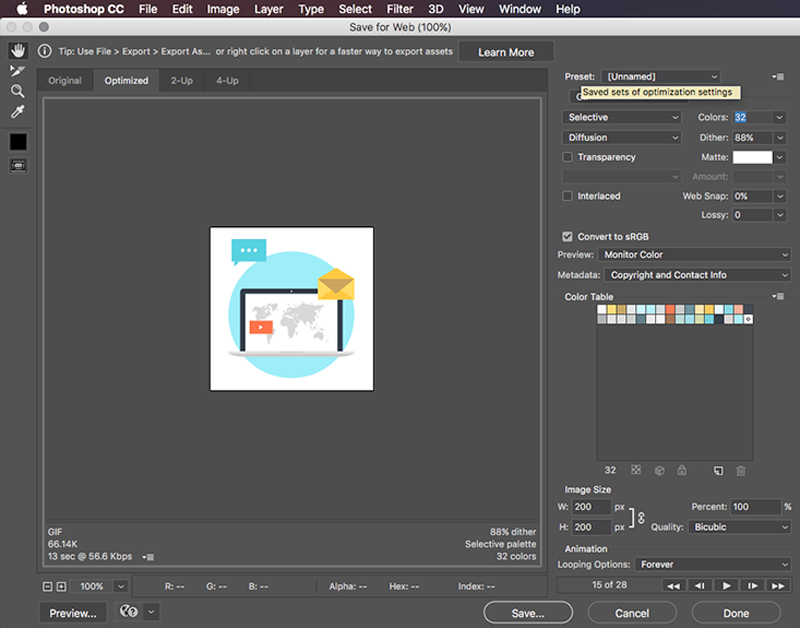
Task: Go to previous animation frame
Action: tap(700, 586)
